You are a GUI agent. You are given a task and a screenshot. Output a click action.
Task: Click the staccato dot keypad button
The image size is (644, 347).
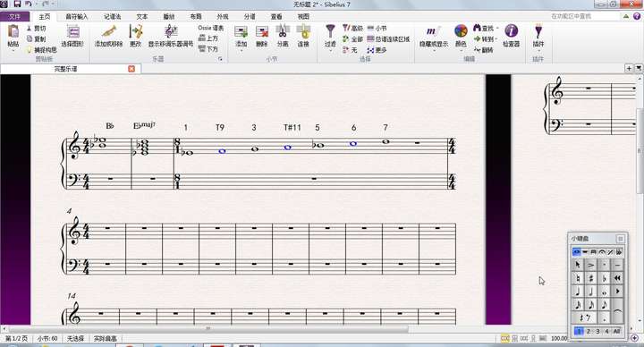click(x=604, y=265)
